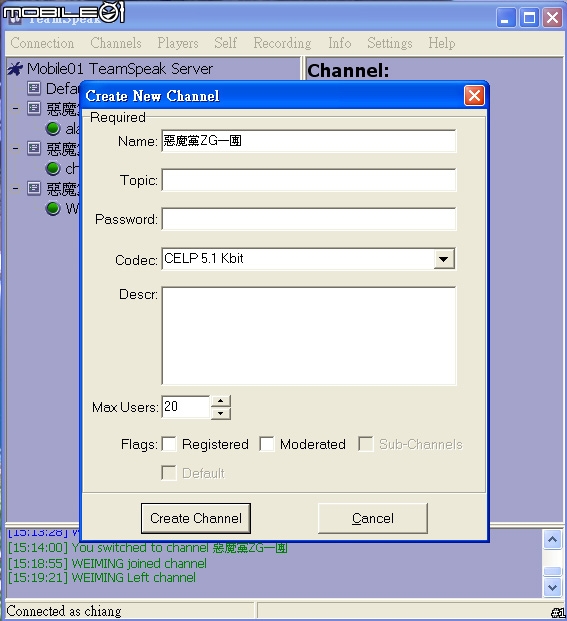Open the Help menu

tap(441, 43)
